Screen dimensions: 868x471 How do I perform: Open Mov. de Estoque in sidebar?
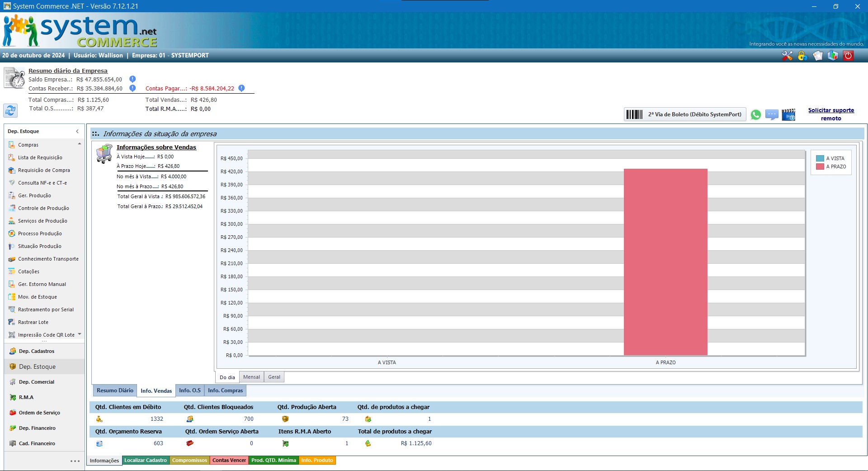tap(38, 297)
